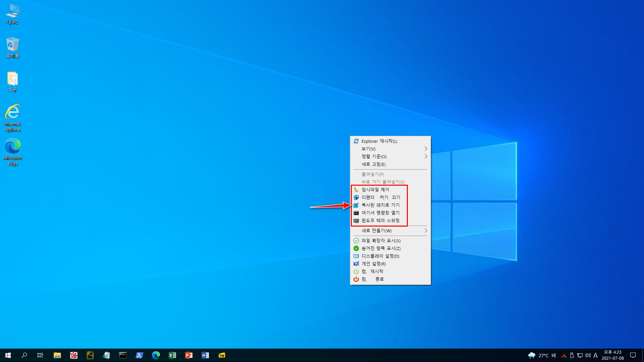This screenshot has width=644, height=362.
Task: Select 내 PC desktop icon
Action: coord(13,14)
